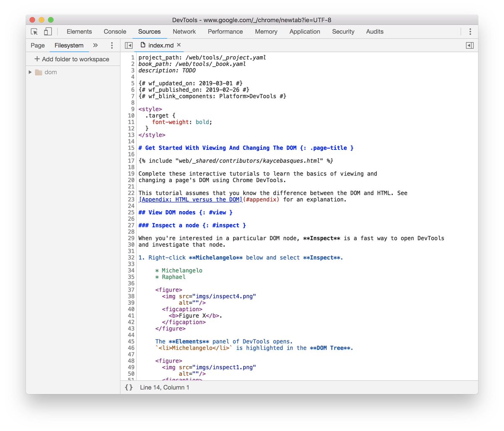
Task: Click the include kaycebasques.html line
Action: 236,161
